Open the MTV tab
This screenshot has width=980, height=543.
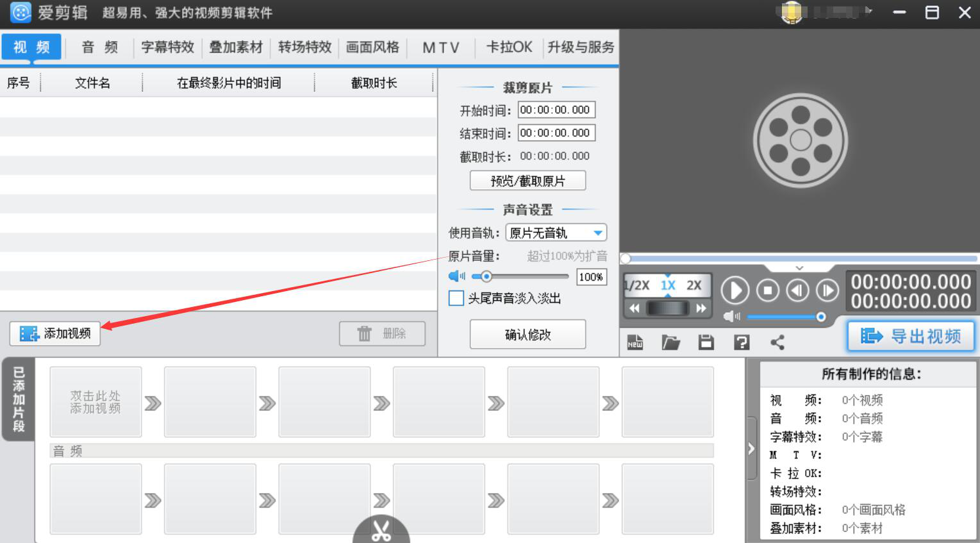(x=441, y=47)
